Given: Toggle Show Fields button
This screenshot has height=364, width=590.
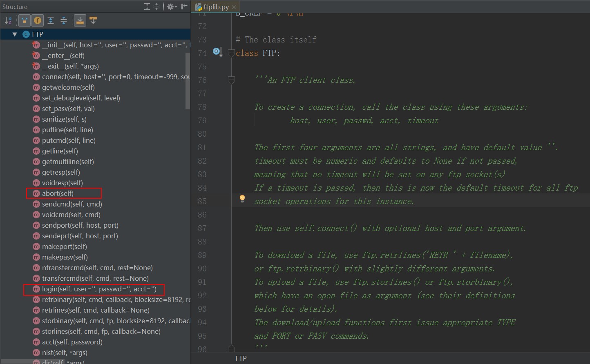Looking at the screenshot, I should click(38, 20).
